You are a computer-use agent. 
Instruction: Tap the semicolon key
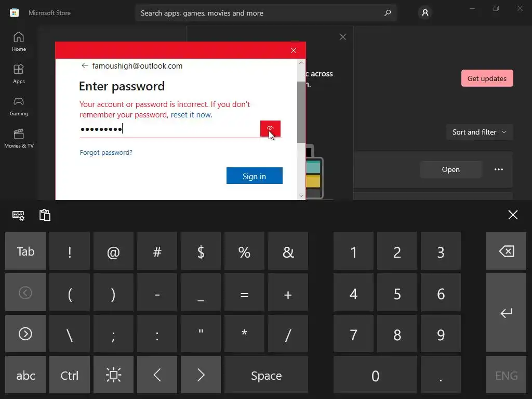point(113,334)
